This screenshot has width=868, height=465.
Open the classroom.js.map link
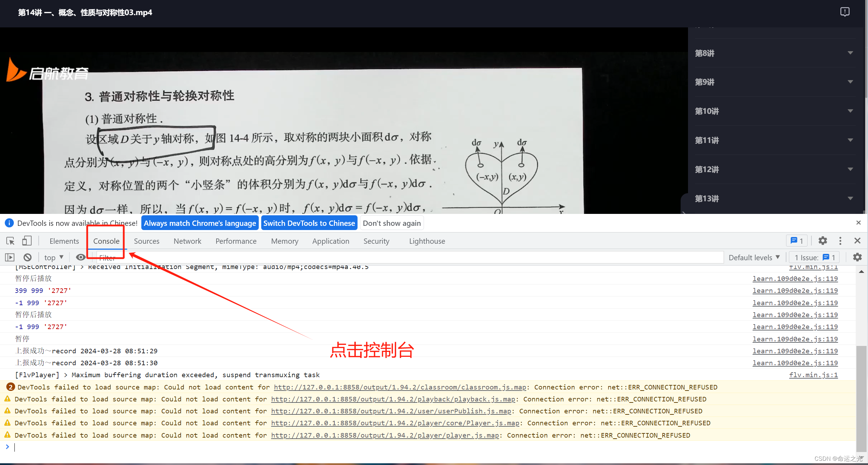[x=400, y=387]
